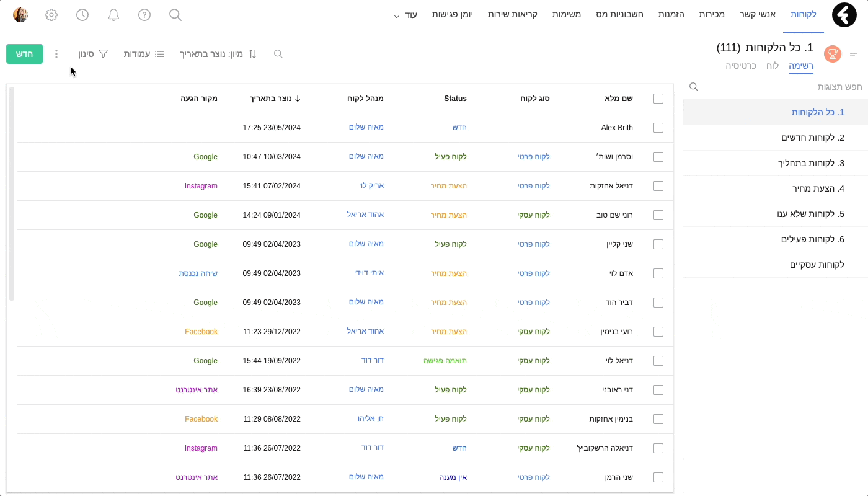Open the user profile avatar
The width and height of the screenshot is (868, 496).
click(20, 15)
